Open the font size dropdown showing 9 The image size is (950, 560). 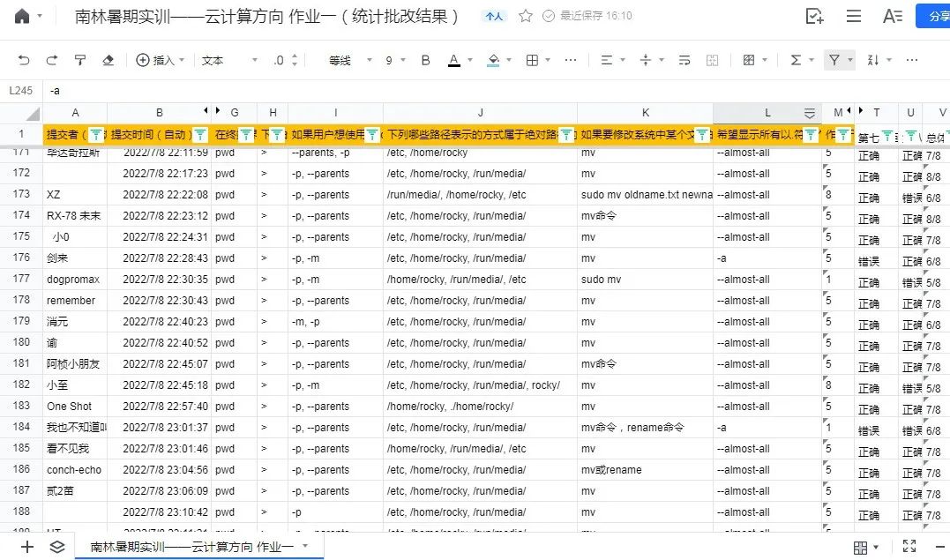[393, 59]
